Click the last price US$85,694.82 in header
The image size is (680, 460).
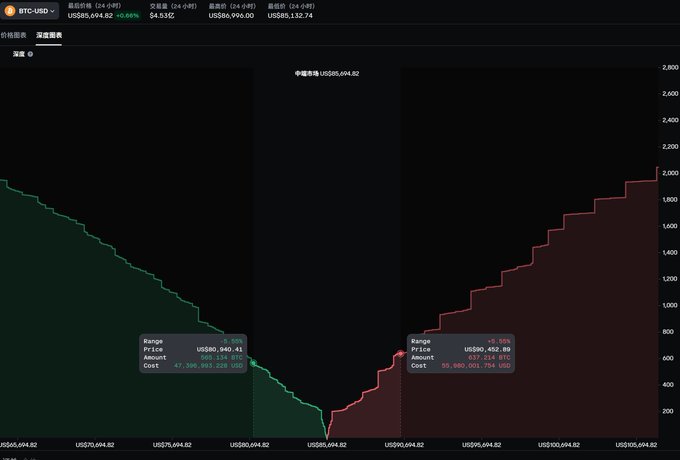tap(90, 16)
